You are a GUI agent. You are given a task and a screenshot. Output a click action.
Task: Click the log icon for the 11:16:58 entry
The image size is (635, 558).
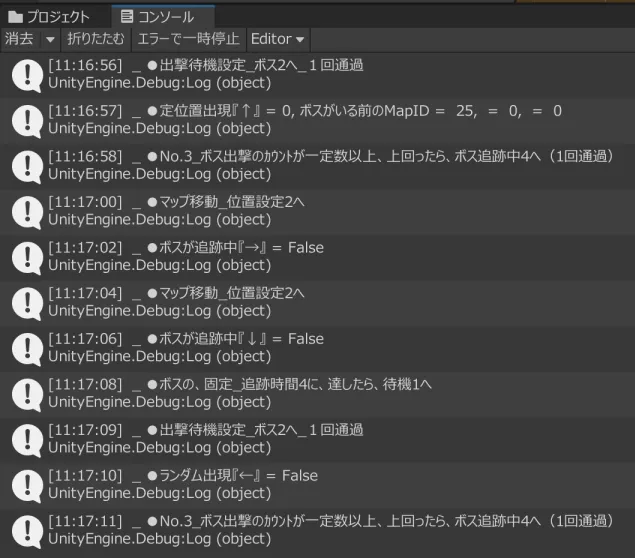[27, 166]
